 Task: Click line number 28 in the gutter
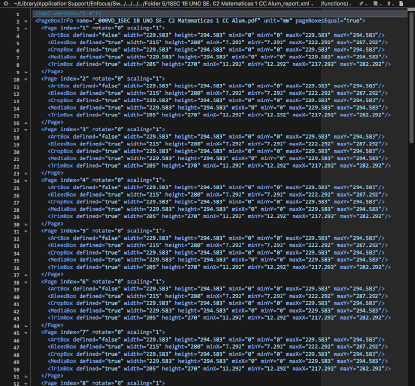coord(16,210)
